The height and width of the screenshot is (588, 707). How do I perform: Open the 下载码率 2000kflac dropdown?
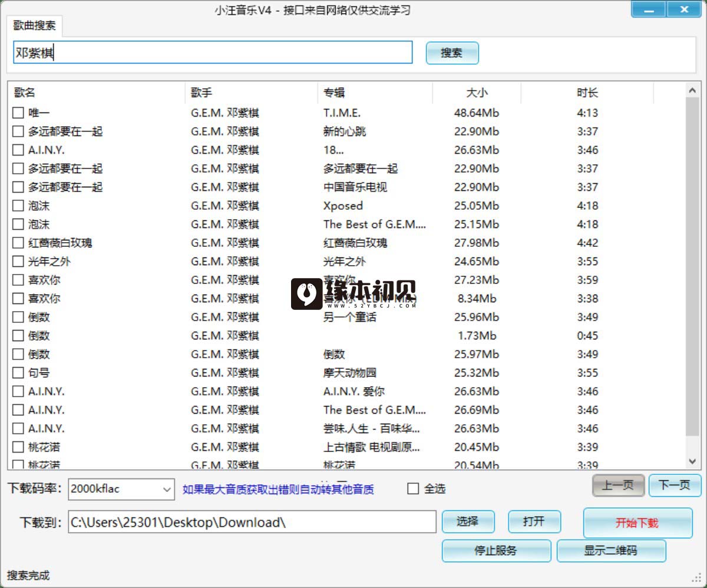point(121,488)
